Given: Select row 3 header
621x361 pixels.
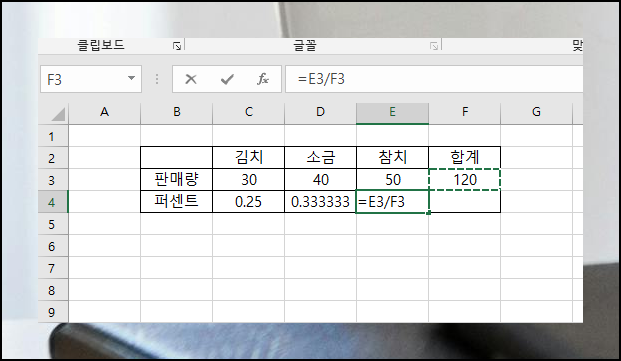Looking at the screenshot, I should click(53, 180).
